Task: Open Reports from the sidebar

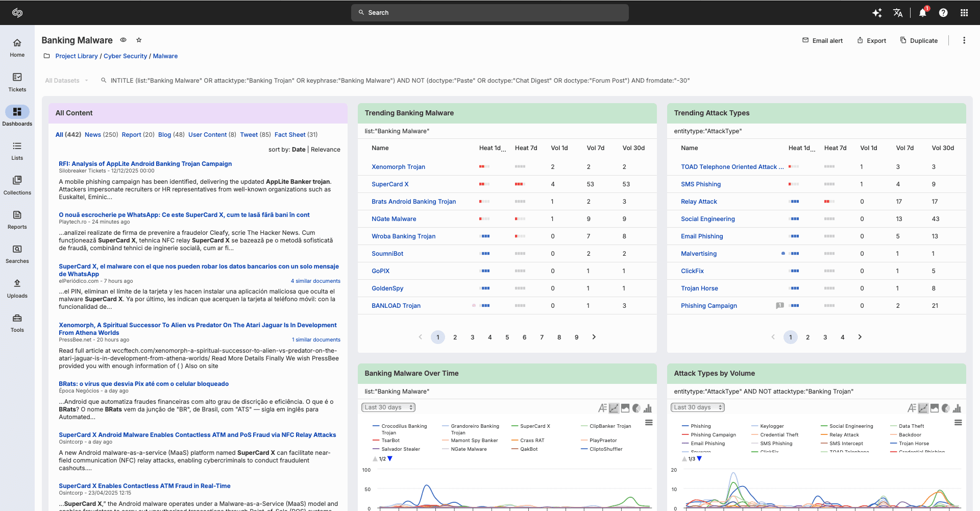Action: point(17,220)
